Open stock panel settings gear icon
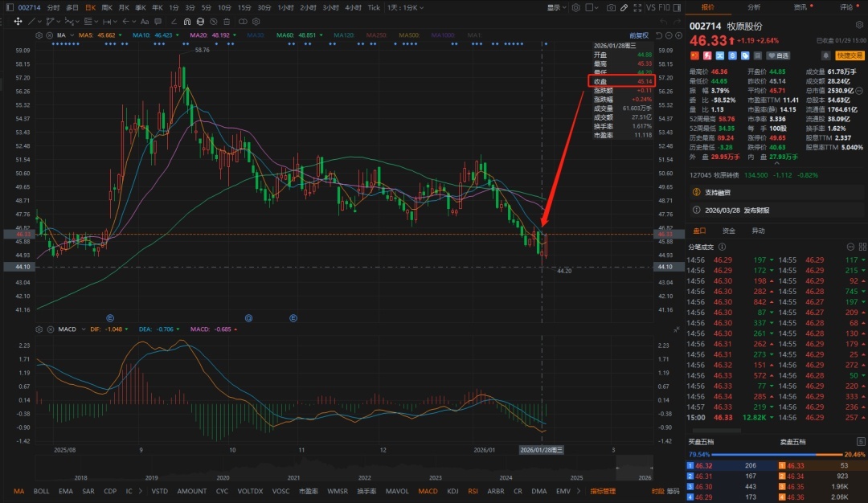Screen dimensions: 868x503 (x=858, y=26)
